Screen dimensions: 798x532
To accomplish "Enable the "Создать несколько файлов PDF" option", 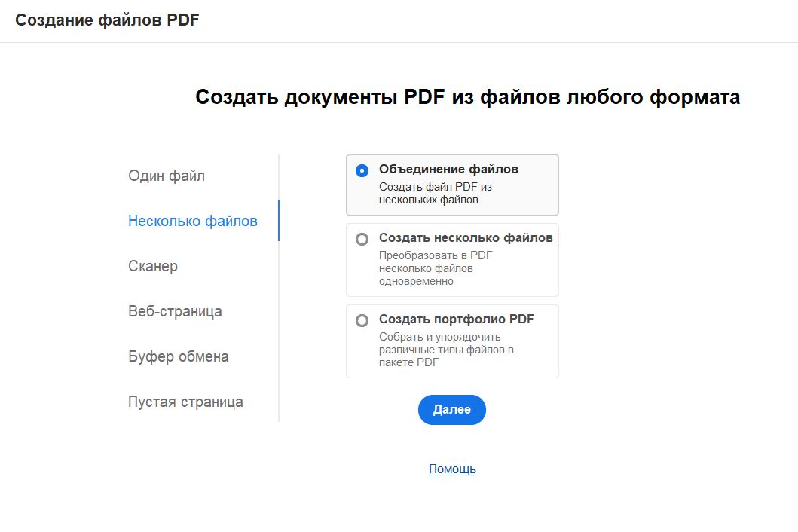I will click(x=362, y=237).
